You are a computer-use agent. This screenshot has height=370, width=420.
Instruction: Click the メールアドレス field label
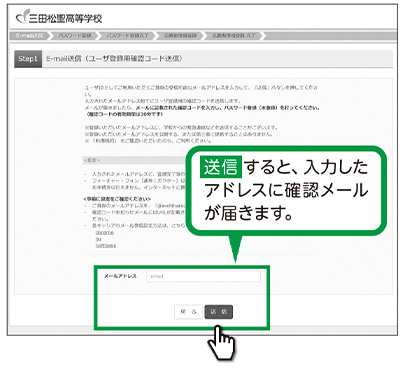point(120,276)
